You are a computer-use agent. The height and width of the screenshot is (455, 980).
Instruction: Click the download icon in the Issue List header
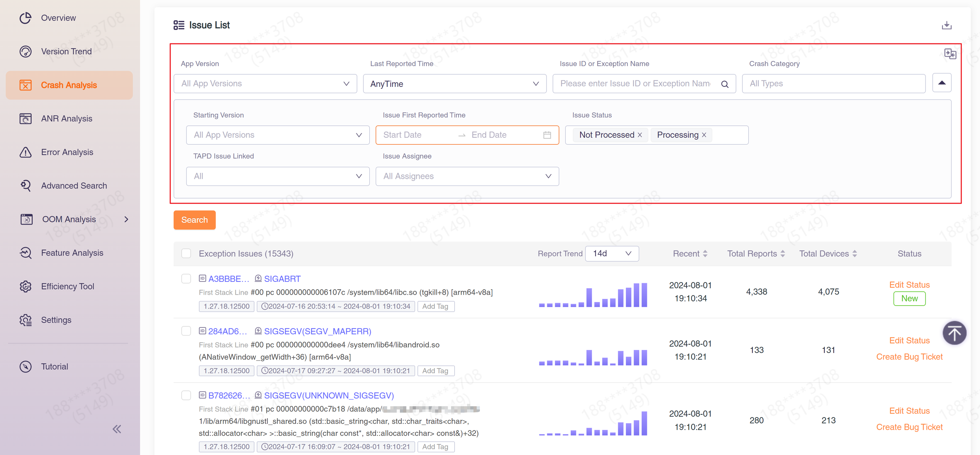click(x=946, y=26)
